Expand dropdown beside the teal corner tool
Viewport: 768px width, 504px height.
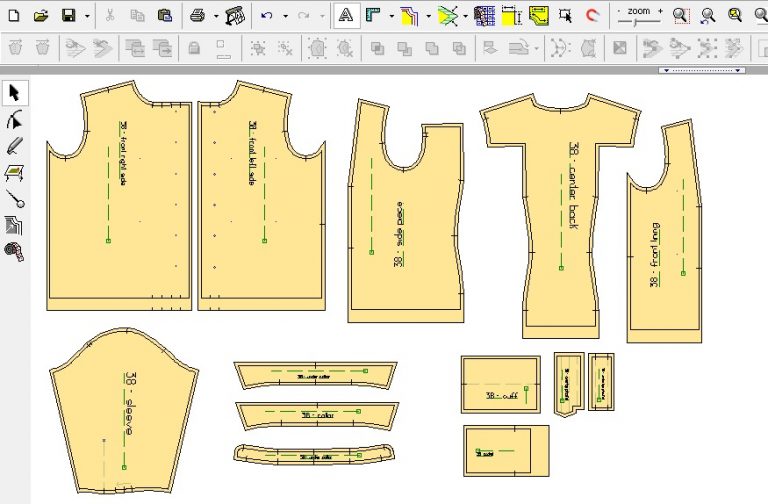391,16
